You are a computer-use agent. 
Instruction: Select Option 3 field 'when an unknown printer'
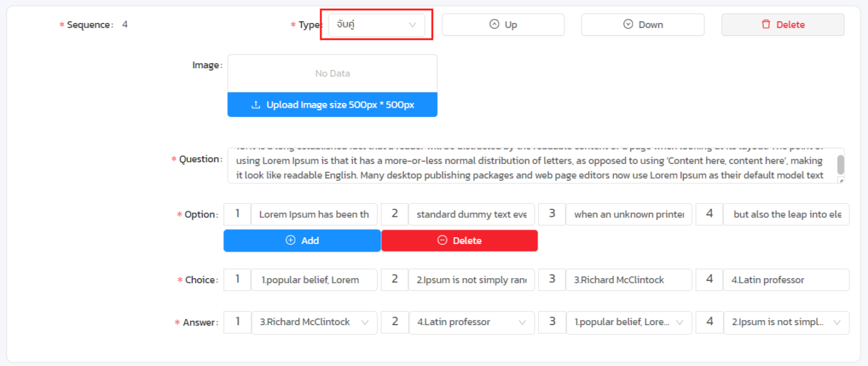coord(629,215)
